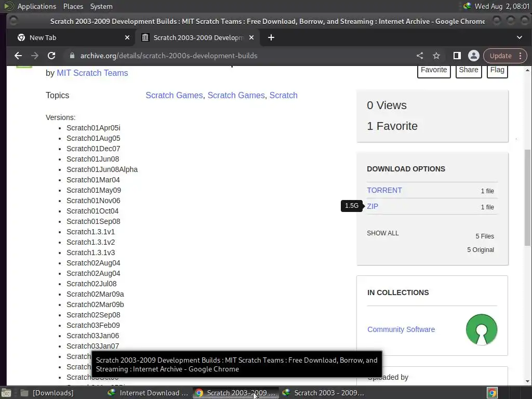Open Community Software collection link
The width and height of the screenshot is (532, 399).
click(401, 329)
